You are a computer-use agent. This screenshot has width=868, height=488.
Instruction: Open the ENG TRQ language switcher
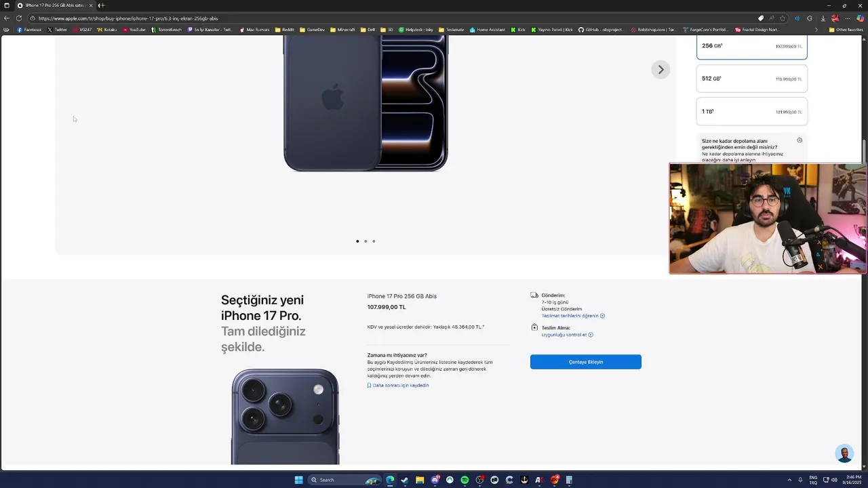pos(813,480)
